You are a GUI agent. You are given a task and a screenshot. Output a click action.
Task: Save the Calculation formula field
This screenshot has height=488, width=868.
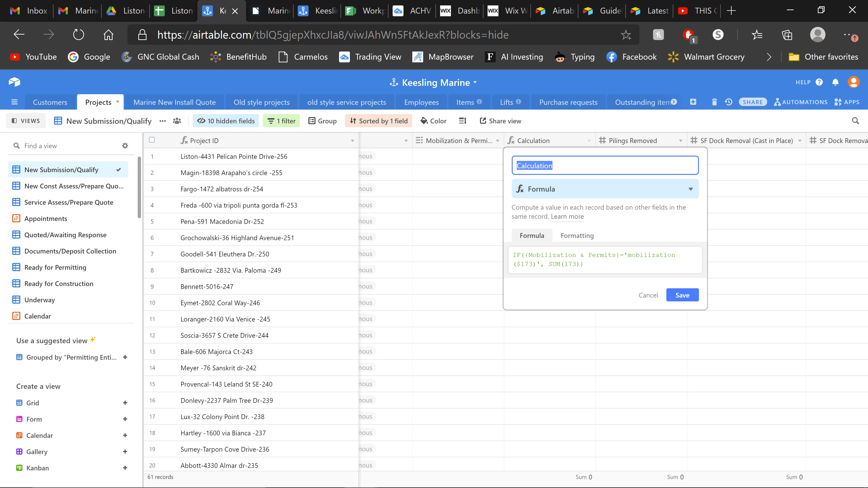pyautogui.click(x=682, y=295)
